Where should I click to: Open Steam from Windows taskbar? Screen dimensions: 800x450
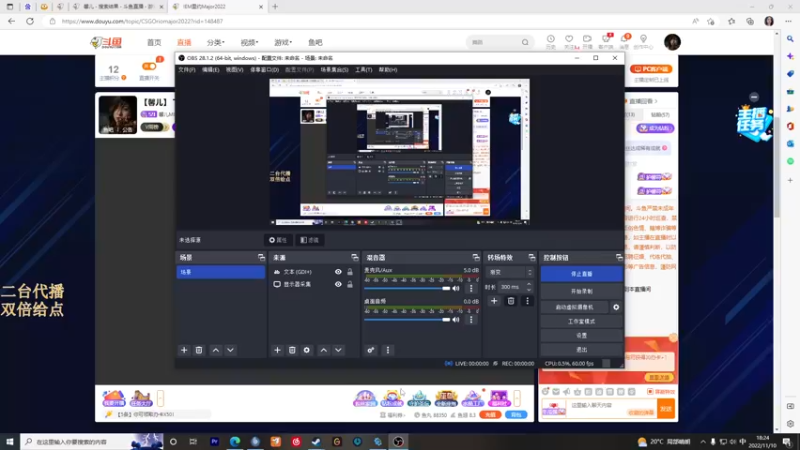(x=316, y=441)
